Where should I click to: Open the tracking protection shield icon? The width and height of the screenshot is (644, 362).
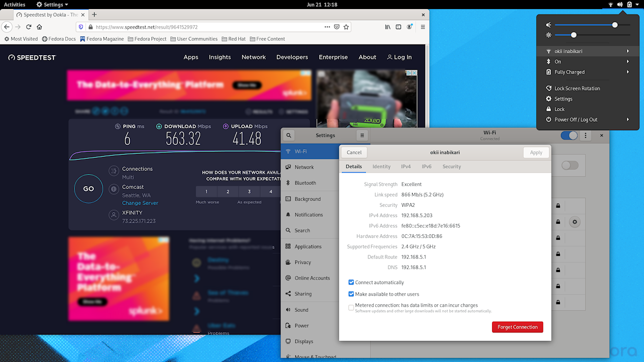pyautogui.click(x=80, y=27)
